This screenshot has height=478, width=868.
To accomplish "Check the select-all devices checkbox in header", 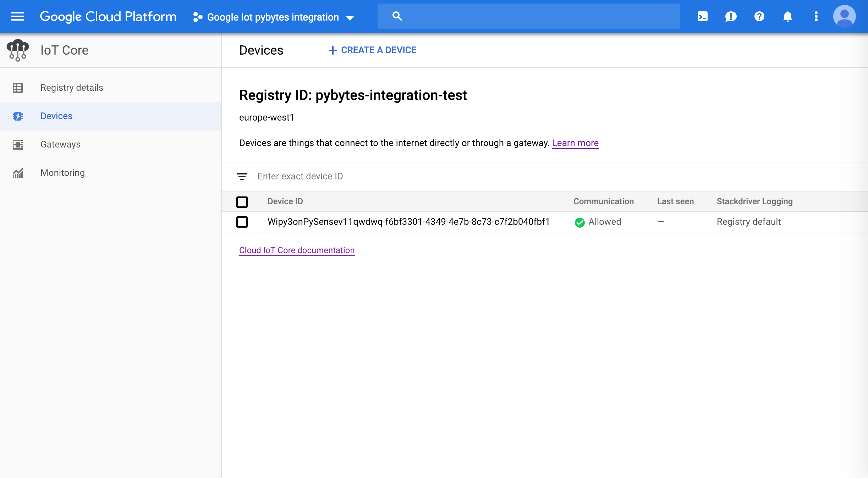I will 242,202.
